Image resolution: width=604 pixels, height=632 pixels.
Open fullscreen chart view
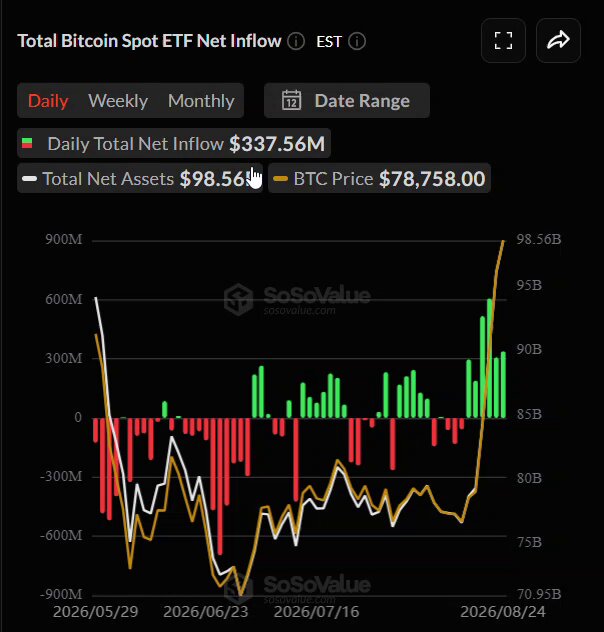coord(503,41)
